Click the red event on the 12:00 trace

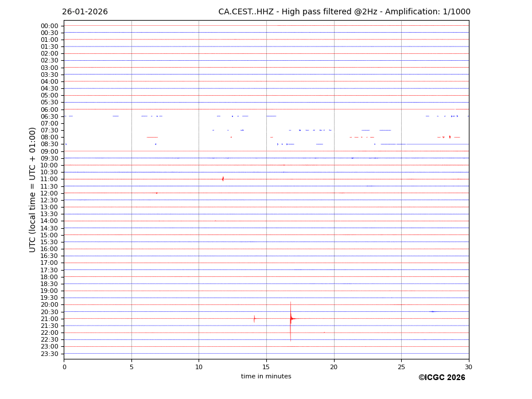pyautogui.click(x=156, y=193)
